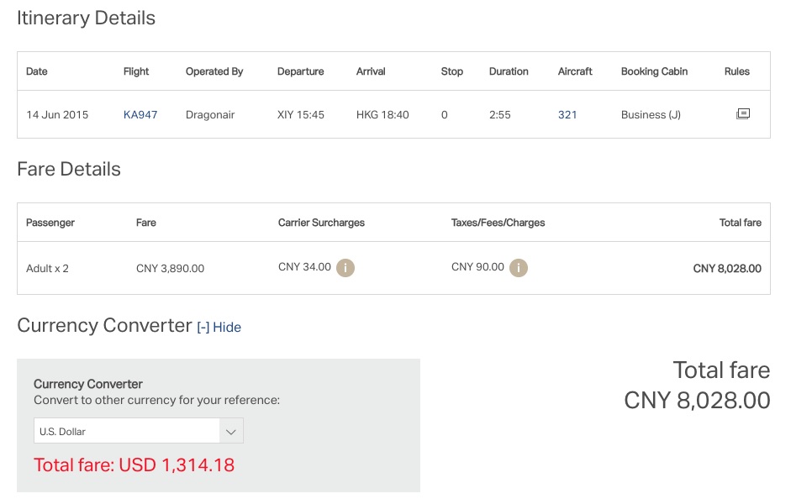Image resolution: width=812 pixels, height=504 pixels.
Task: Click the Aircraft column header
Action: pos(575,71)
